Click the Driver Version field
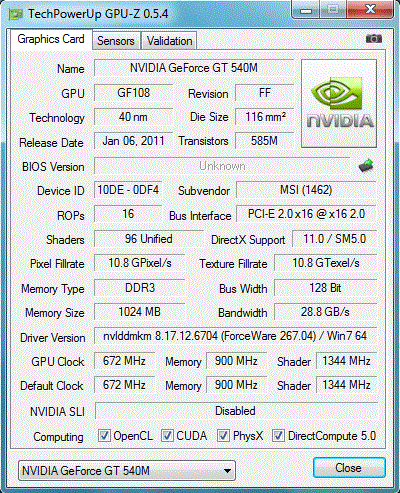 click(235, 336)
